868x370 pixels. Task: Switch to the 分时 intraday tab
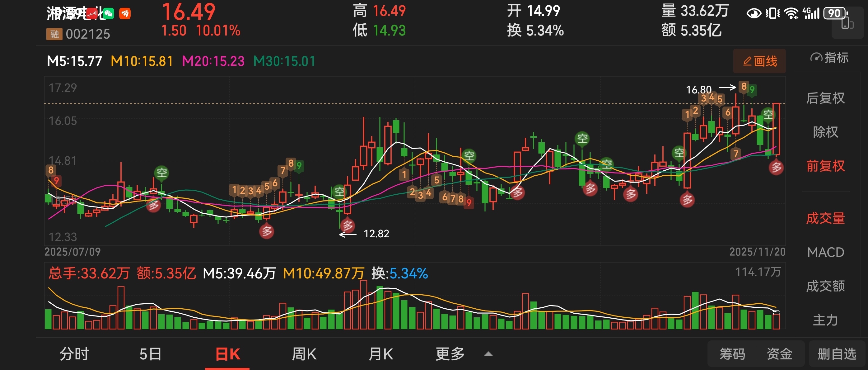coord(74,354)
